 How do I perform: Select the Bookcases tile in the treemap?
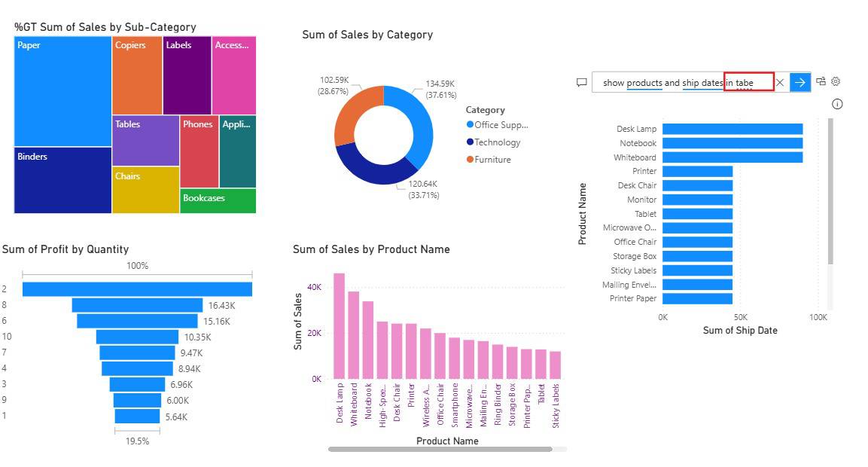(x=218, y=200)
